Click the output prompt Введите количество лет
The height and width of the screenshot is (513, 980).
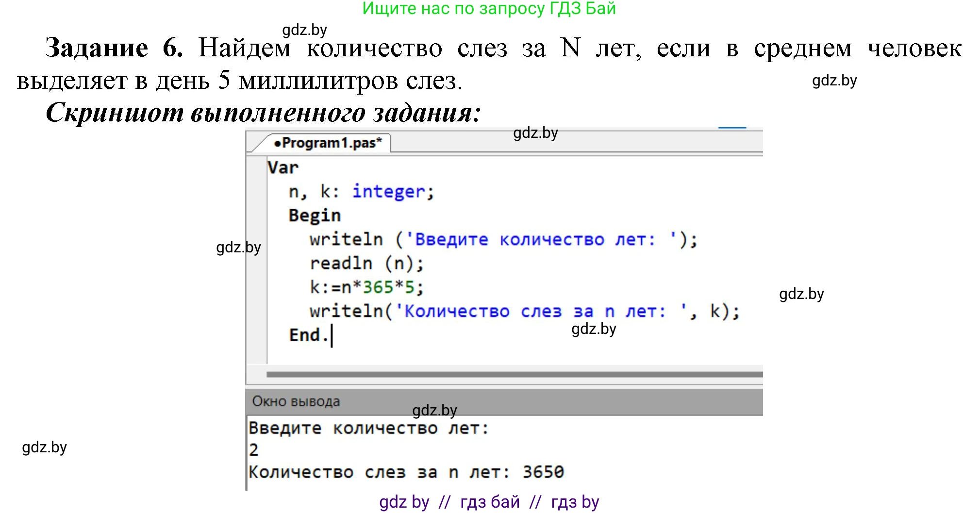(x=368, y=429)
